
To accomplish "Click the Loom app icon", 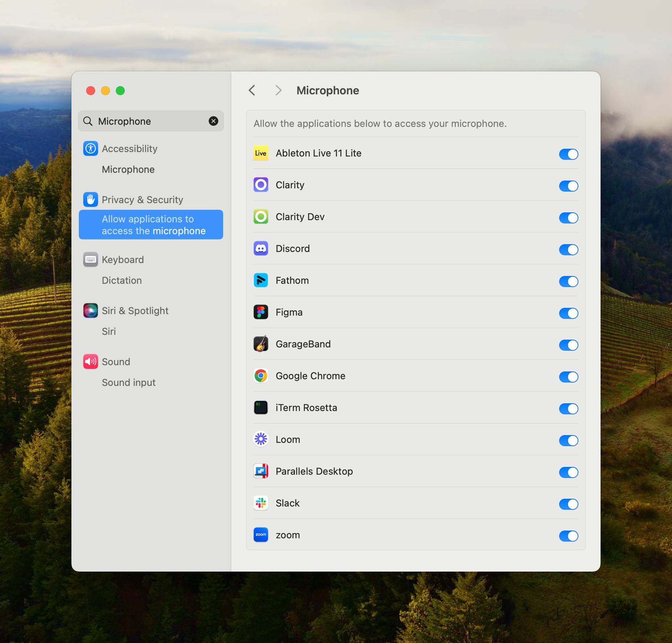I will 261,440.
